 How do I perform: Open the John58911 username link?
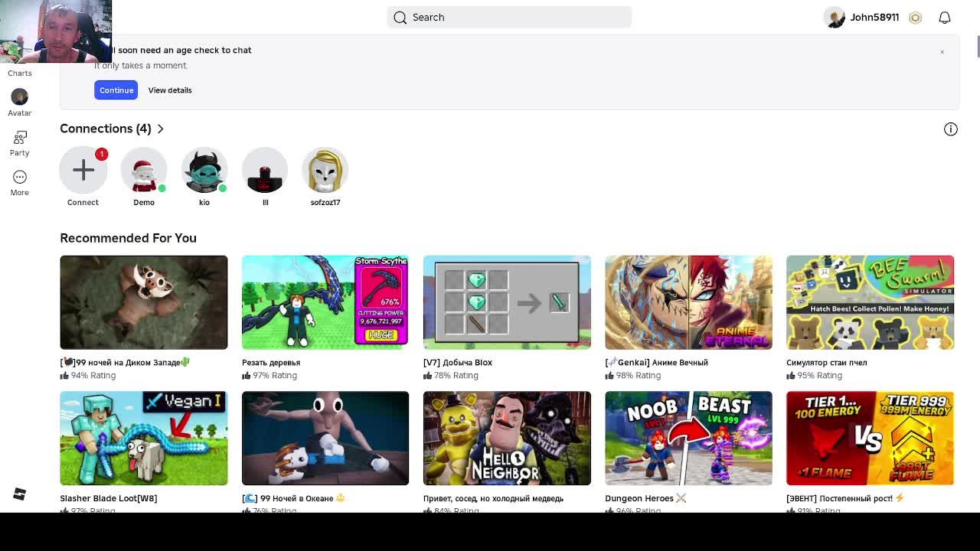[874, 18]
